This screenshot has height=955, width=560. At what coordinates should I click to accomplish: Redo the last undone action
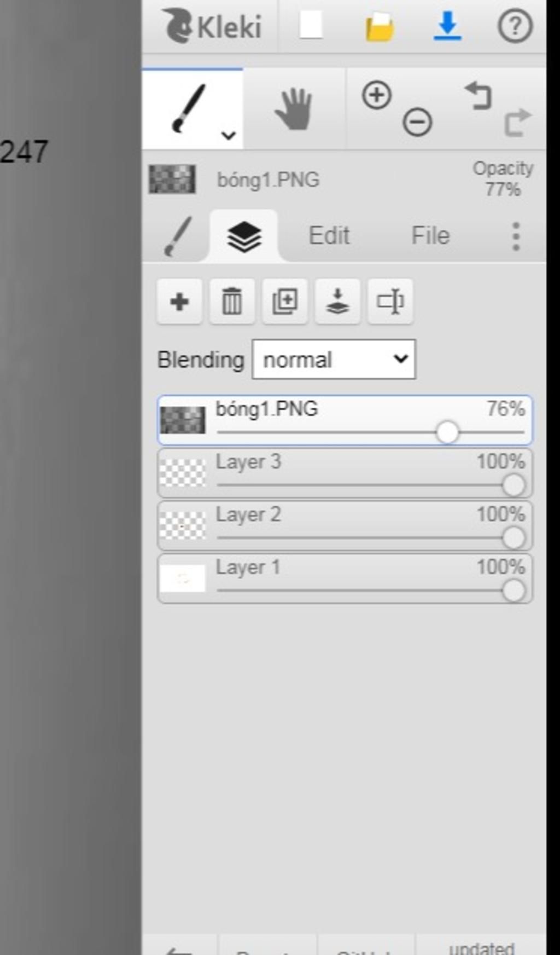tap(517, 122)
